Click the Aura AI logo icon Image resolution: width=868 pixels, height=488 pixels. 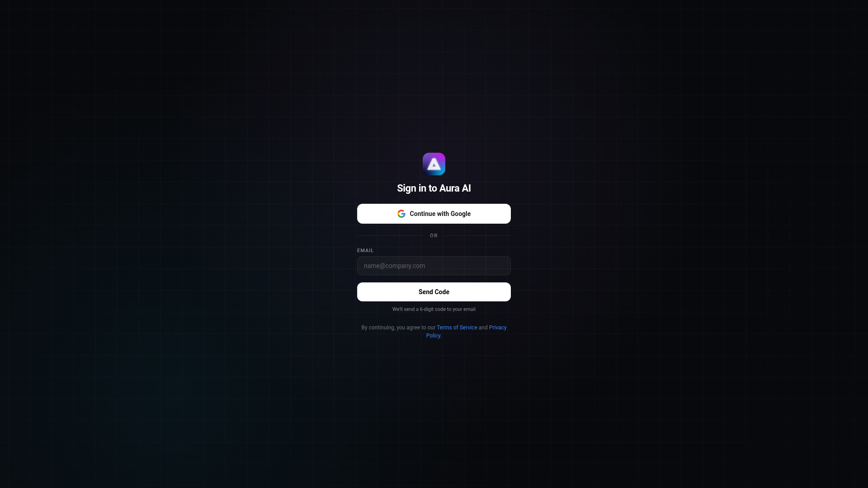(434, 164)
